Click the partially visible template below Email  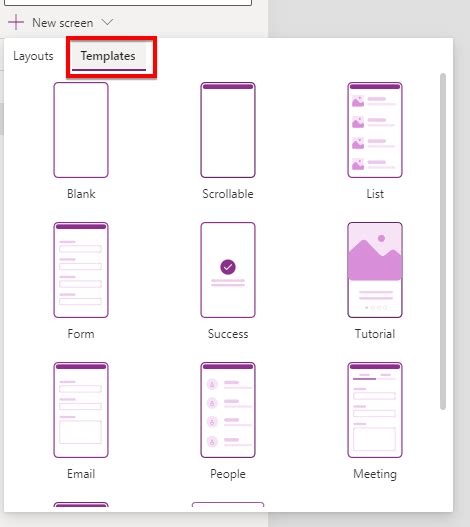81,504
